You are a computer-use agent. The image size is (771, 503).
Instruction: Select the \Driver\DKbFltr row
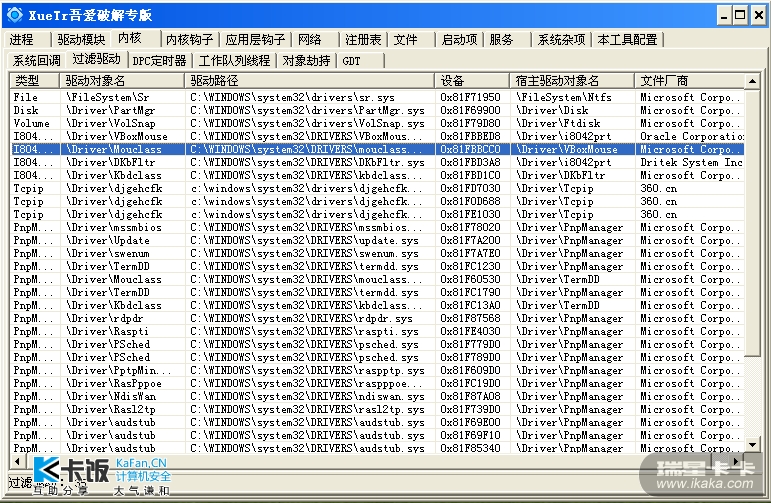pos(377,162)
